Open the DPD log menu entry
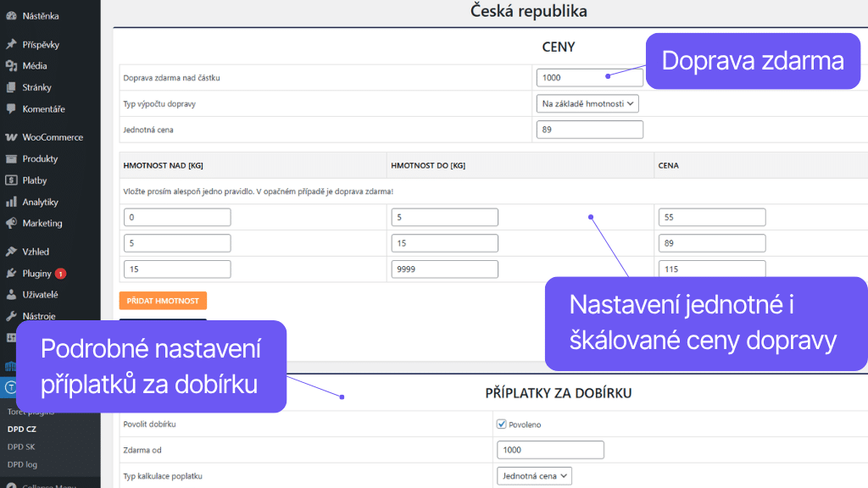 pos(21,464)
